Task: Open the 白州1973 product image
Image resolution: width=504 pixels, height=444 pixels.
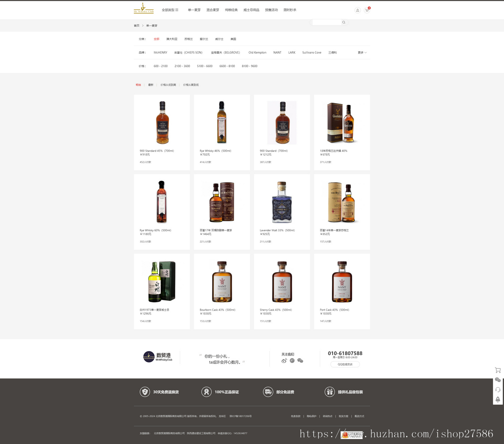Action: pos(162,281)
